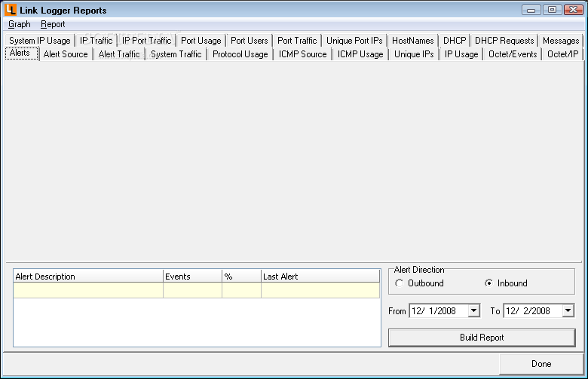Select the ICMP Usage tab
The width and height of the screenshot is (588, 379).
[360, 54]
